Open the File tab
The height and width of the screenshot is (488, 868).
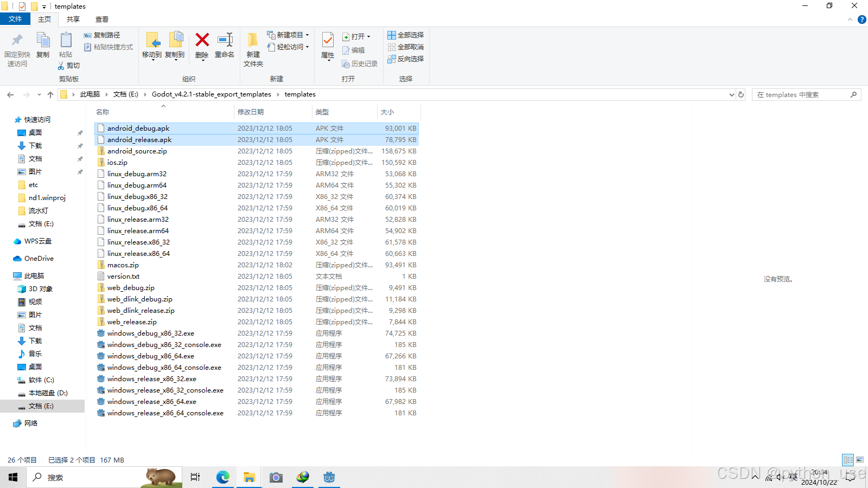(15, 19)
